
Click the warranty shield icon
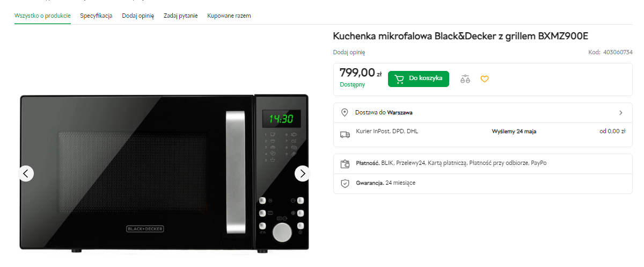coord(345,184)
